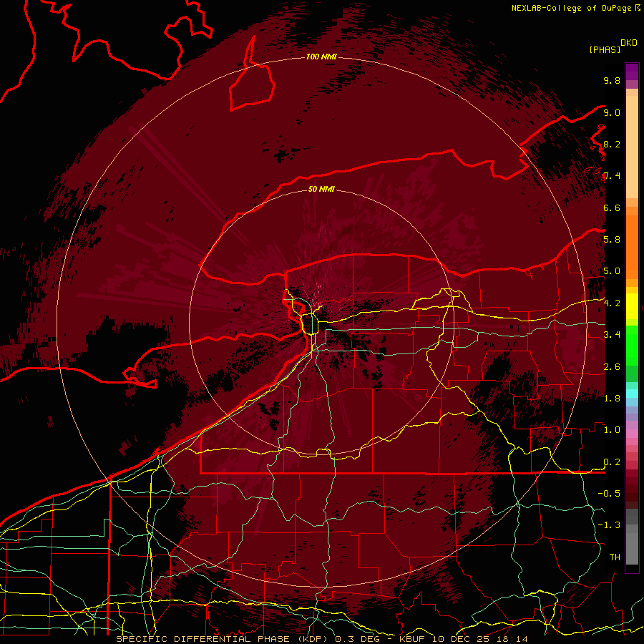Select the 9.0 scale value

(612, 112)
